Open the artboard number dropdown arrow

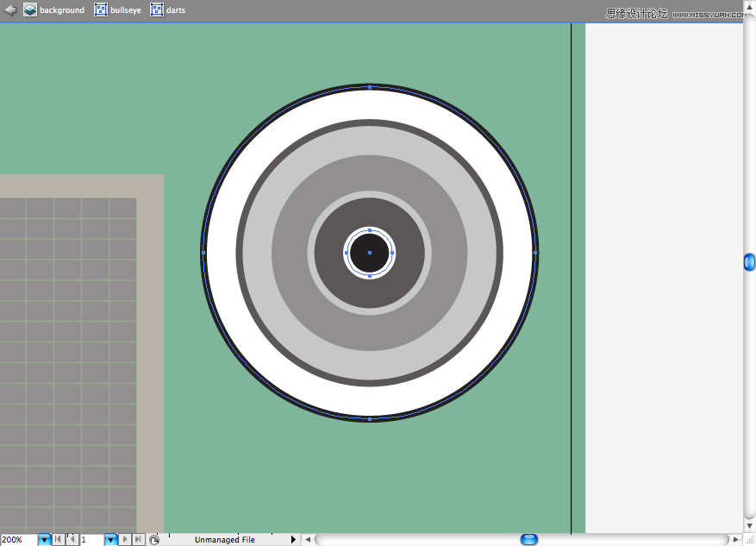pos(111,540)
